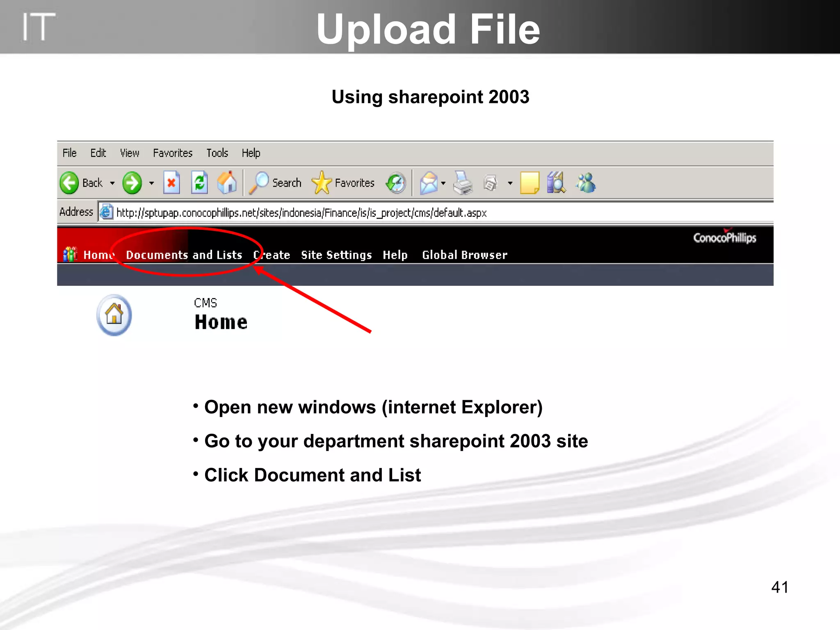Refresh the page with Refresh icon
The height and width of the screenshot is (630, 840).
(x=200, y=183)
